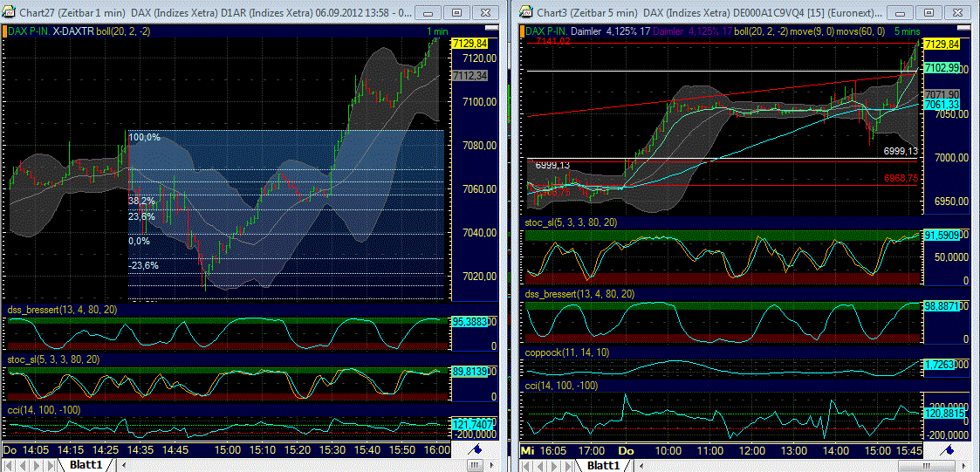Click the 89,8139 stoc_sl value in Chart27
This screenshot has height=472, width=980.
point(469,371)
